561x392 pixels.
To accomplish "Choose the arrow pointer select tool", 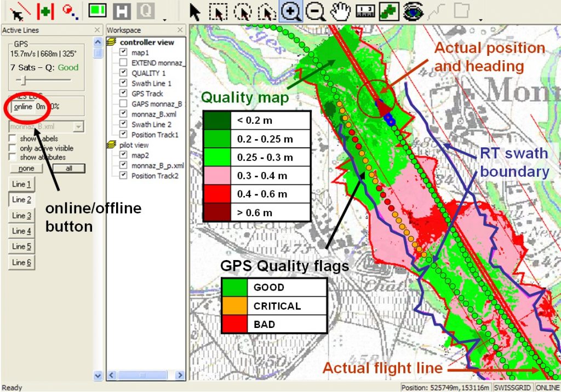I will click(195, 11).
